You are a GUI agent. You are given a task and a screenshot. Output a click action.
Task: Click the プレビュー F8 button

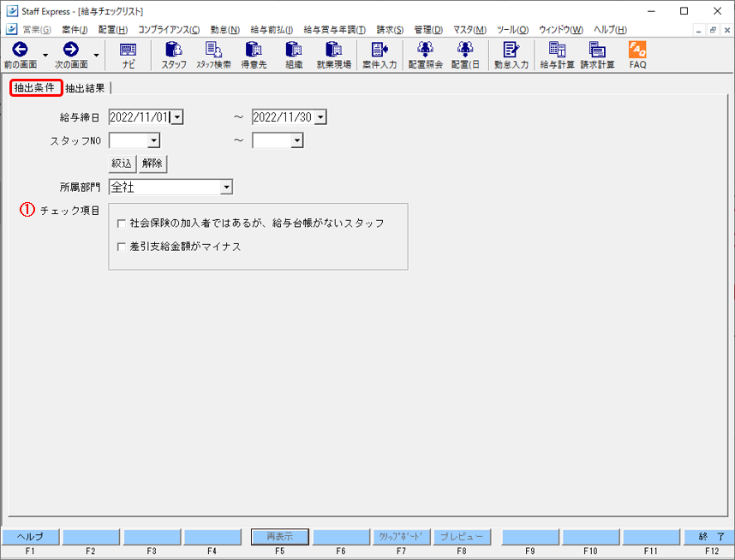click(462, 537)
